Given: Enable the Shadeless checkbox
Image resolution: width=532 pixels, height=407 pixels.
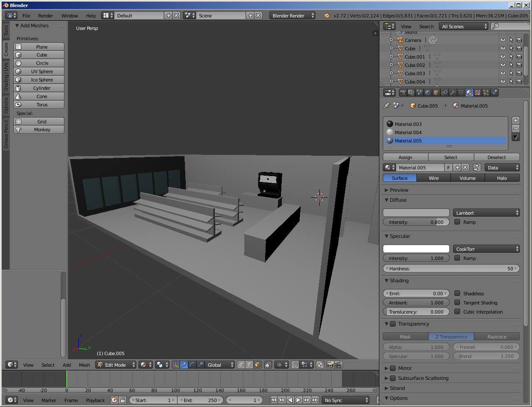Looking at the screenshot, I should click(x=457, y=293).
